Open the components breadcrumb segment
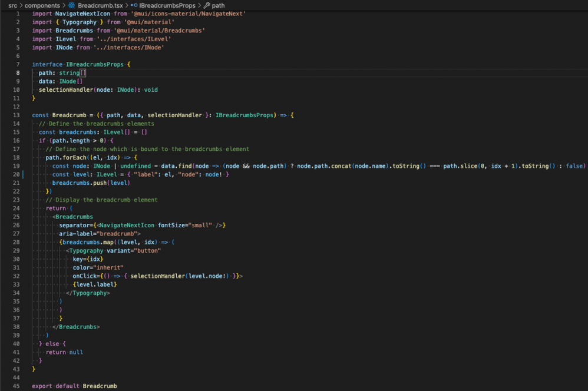 point(42,5)
